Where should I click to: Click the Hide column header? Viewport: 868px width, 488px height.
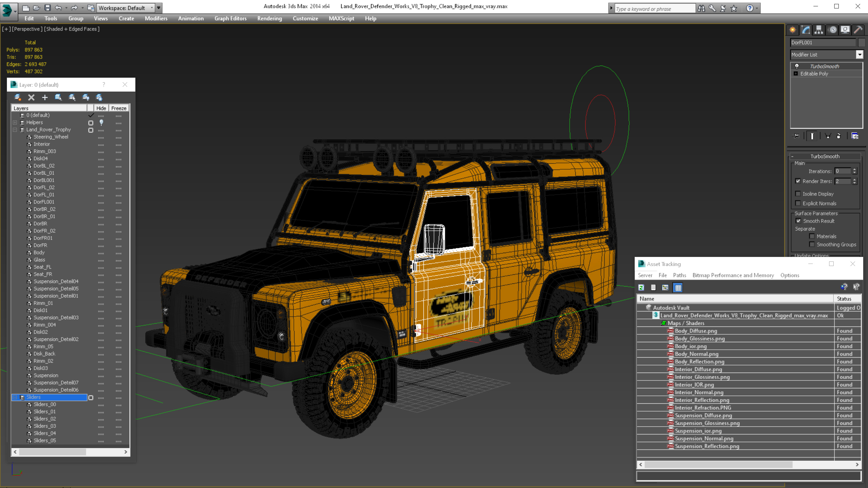point(101,108)
